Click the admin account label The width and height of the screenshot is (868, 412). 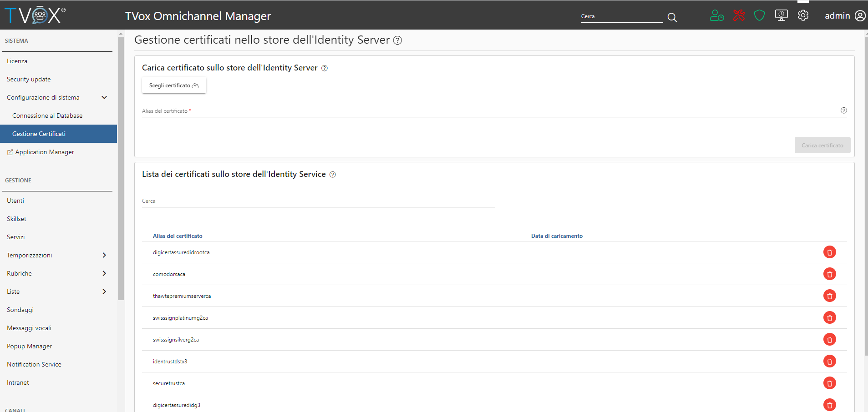tap(837, 15)
